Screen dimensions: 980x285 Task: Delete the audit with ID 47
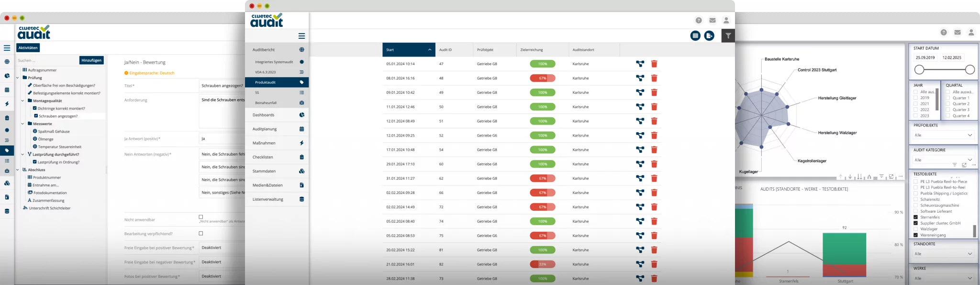coord(654,64)
